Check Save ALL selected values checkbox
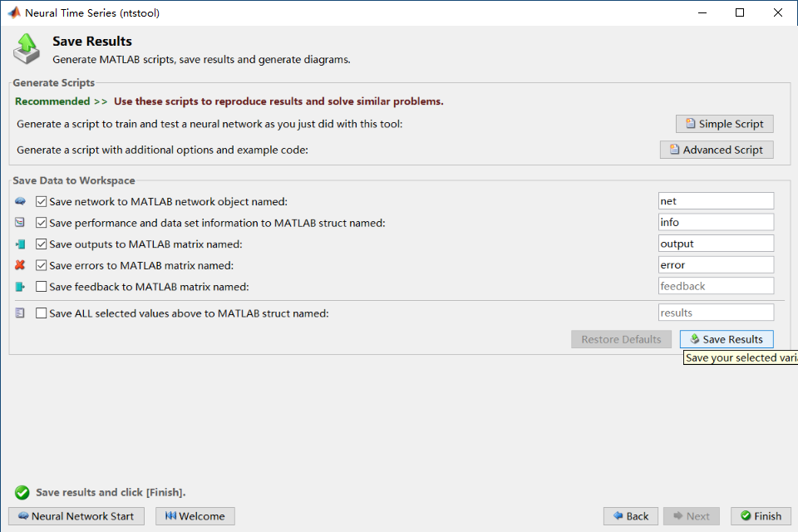This screenshot has height=532, width=798. pyautogui.click(x=42, y=313)
